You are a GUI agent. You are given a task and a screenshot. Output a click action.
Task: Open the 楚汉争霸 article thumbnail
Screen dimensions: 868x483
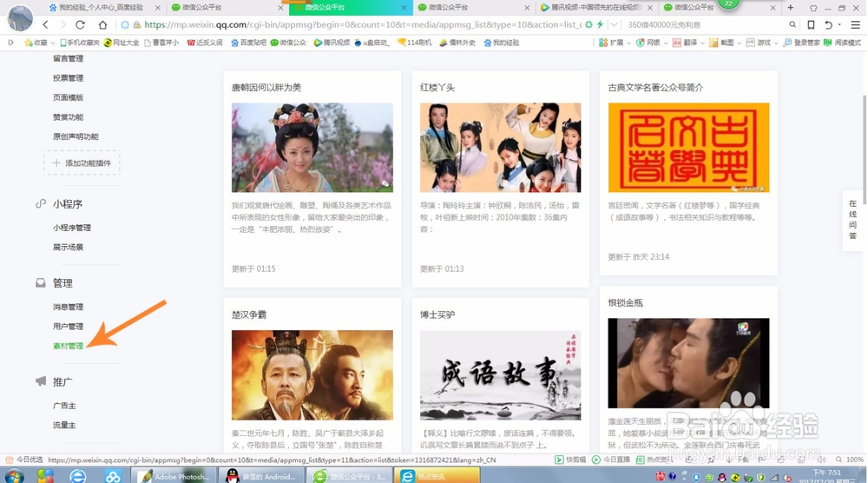(x=312, y=375)
